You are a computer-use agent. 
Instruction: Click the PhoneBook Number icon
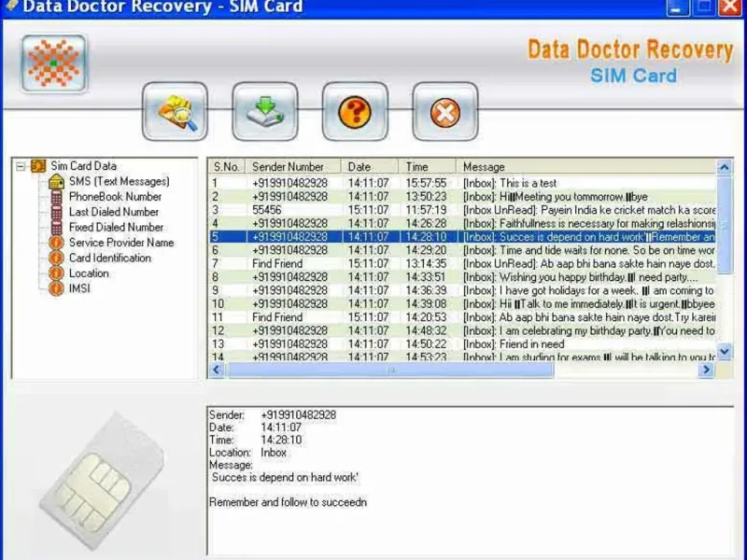click(x=56, y=197)
